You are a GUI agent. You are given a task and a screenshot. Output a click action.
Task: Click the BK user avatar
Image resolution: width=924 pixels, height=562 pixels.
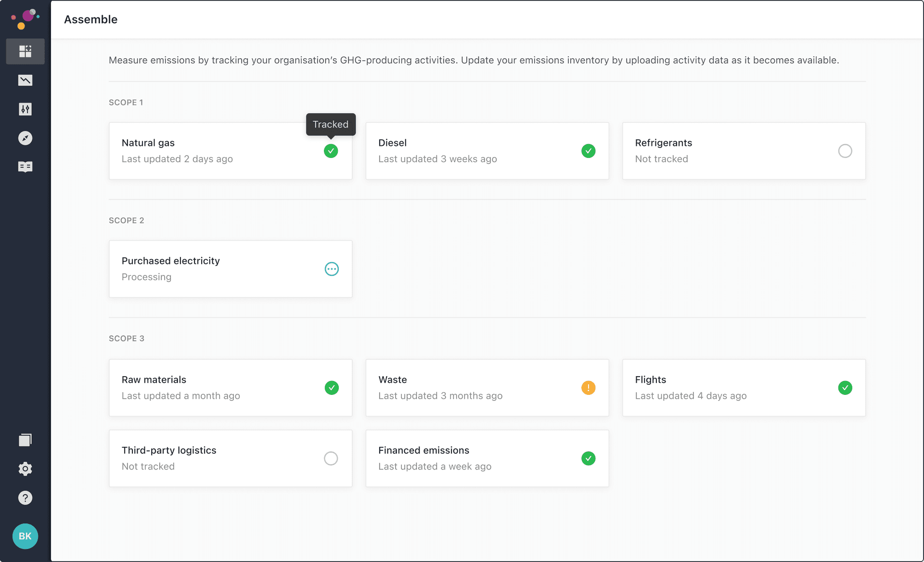[25, 536]
